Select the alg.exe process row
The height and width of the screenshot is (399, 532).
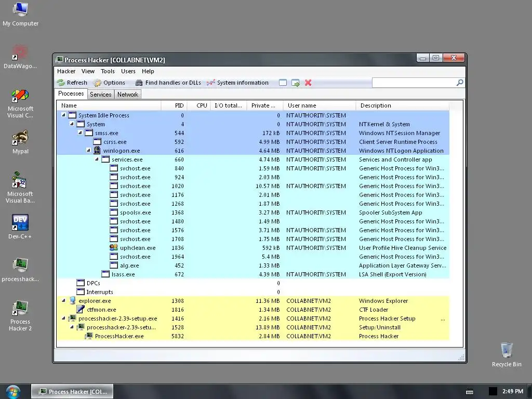pyautogui.click(x=253, y=265)
